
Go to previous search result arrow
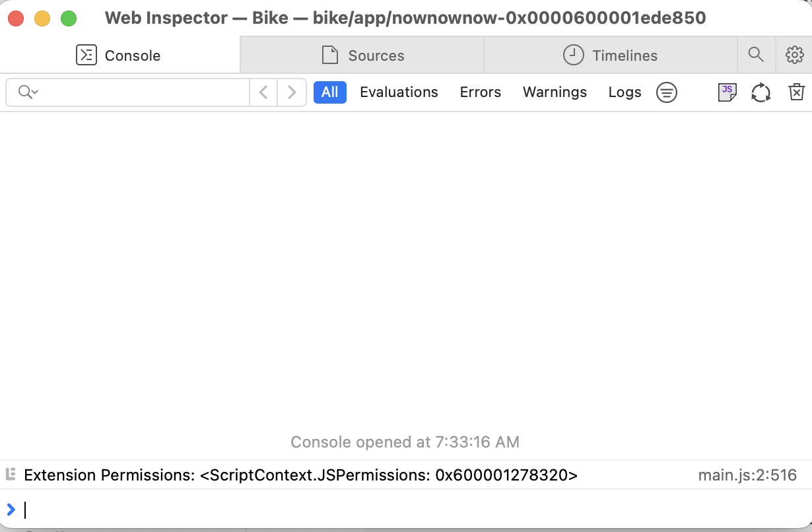263,92
